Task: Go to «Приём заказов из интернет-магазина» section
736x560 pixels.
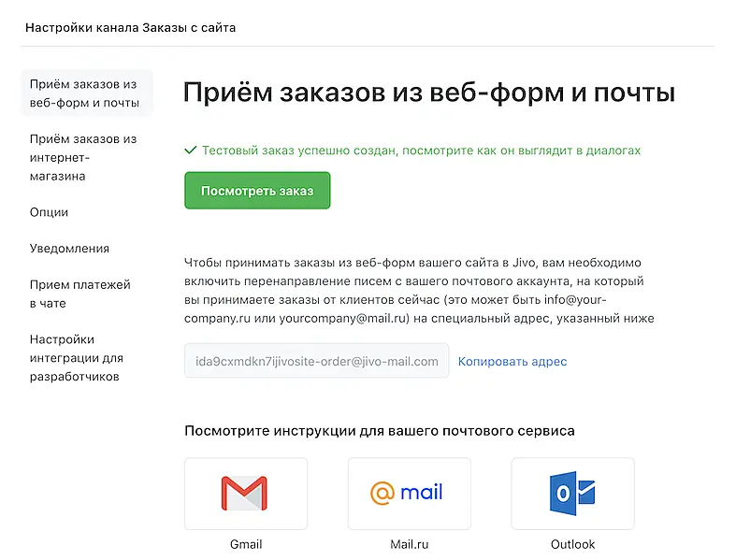Action: point(83,157)
